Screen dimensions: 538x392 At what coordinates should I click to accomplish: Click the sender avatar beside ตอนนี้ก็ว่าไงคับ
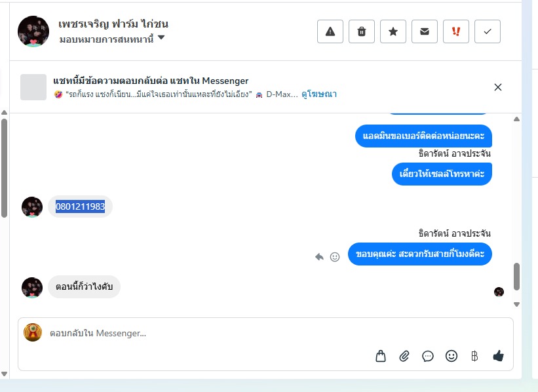32,287
